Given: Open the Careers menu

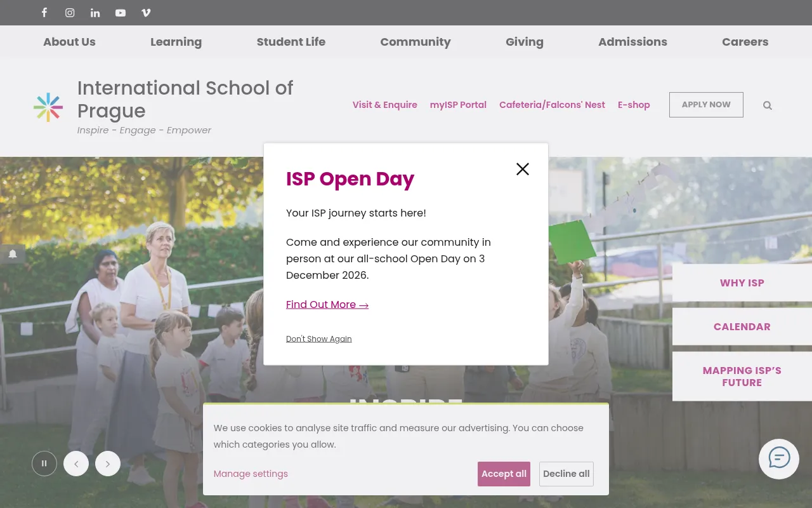Looking at the screenshot, I should point(745,42).
